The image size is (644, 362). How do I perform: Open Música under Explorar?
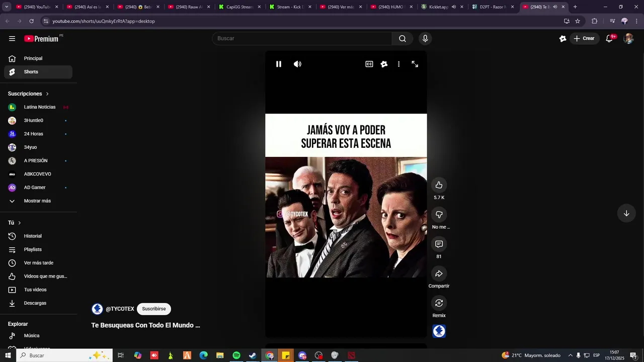pyautogui.click(x=38, y=336)
